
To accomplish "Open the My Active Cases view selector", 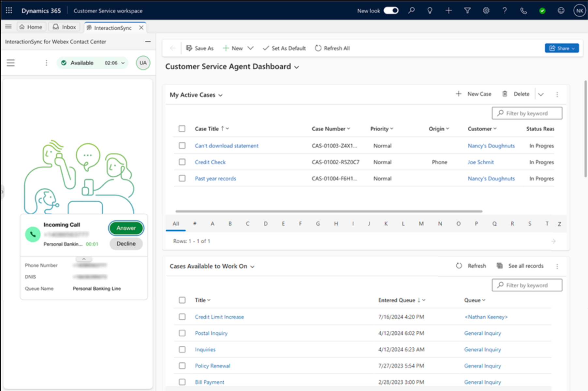I will (196, 95).
